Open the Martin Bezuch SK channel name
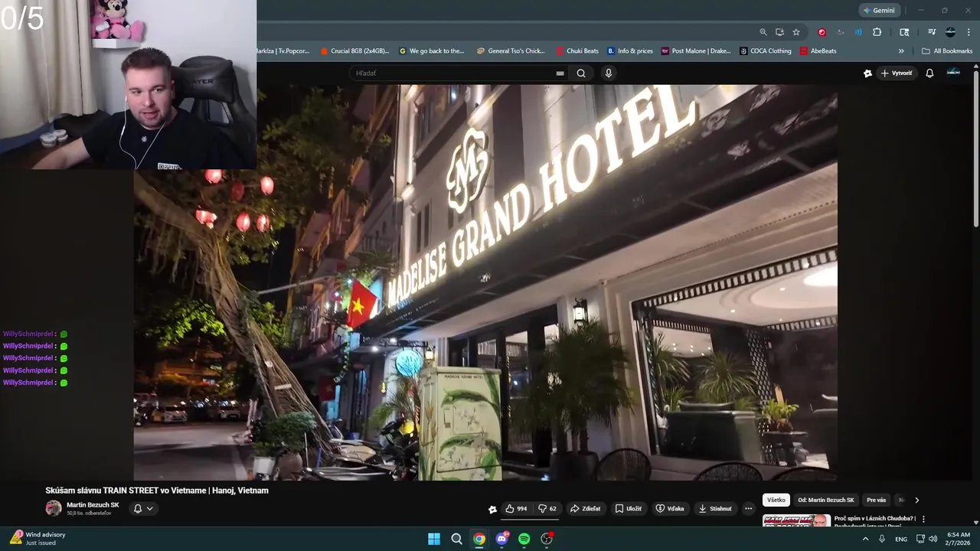Image resolution: width=980 pixels, height=551 pixels. [x=93, y=505]
